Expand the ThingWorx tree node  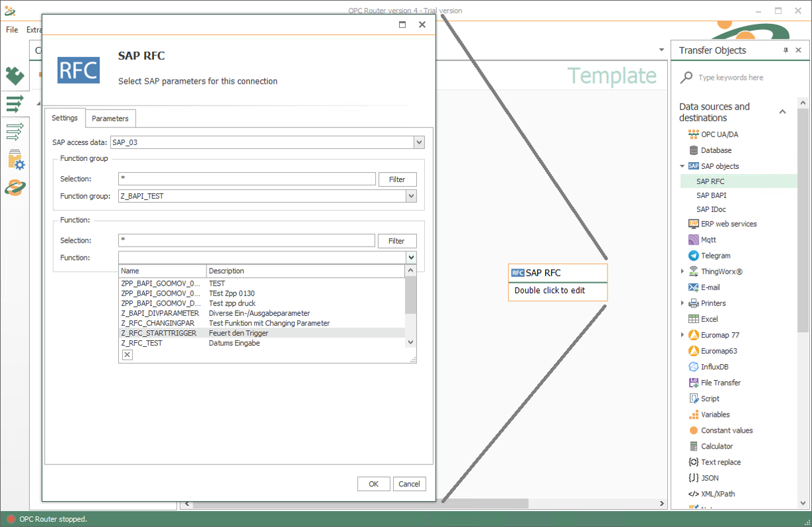tap(683, 271)
